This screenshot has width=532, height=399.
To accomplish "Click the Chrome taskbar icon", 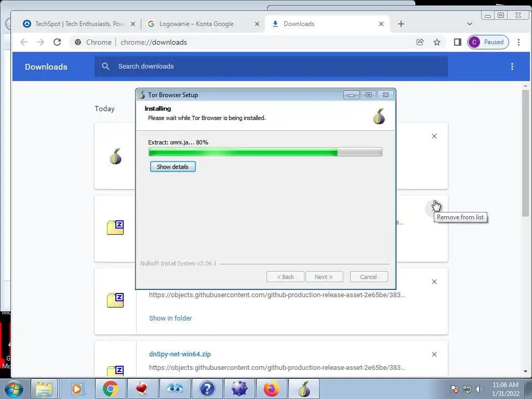I will coord(110,389).
